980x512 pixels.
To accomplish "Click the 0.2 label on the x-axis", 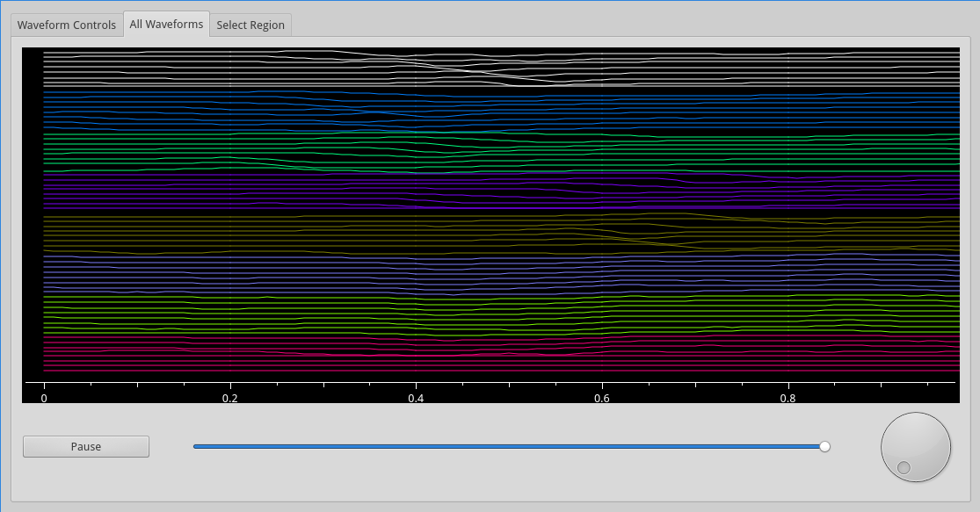I will (230, 398).
